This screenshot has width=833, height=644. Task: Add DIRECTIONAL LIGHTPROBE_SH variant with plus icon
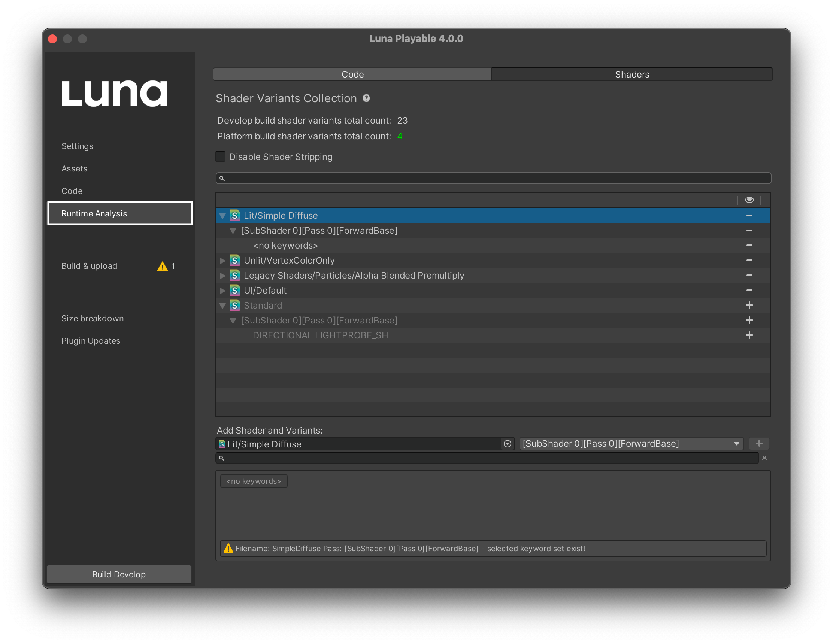tap(749, 335)
